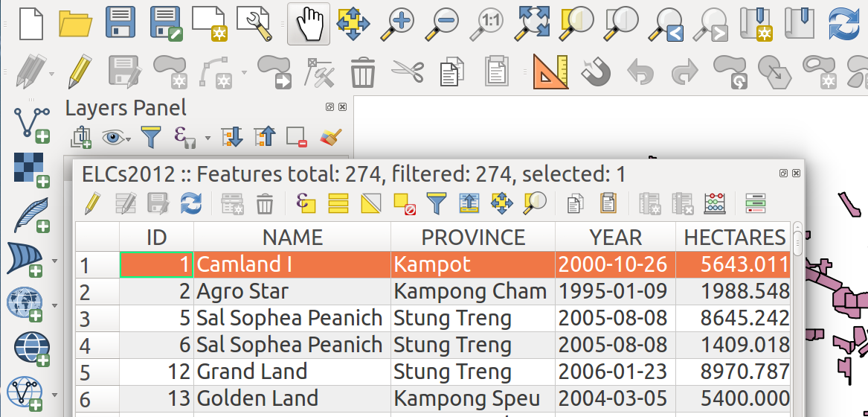Screen dimensions: 868x417
Task: Click the Zoom Full extent icon
Action: click(x=533, y=23)
